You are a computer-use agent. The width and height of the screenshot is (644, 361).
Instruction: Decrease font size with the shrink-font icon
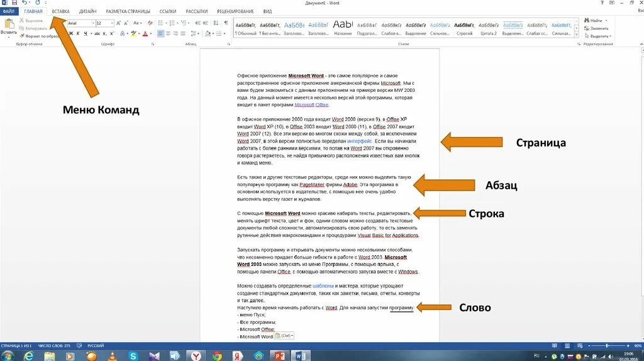pyautogui.click(x=126, y=23)
